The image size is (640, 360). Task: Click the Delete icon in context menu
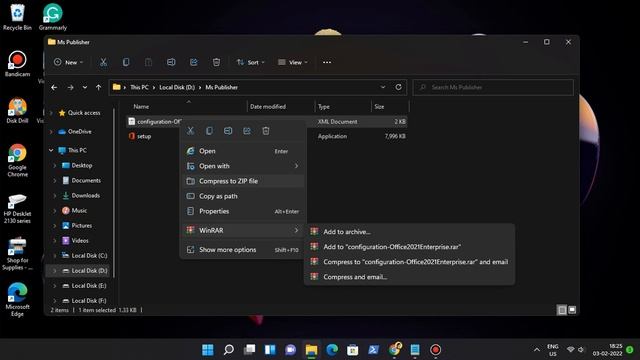click(266, 131)
